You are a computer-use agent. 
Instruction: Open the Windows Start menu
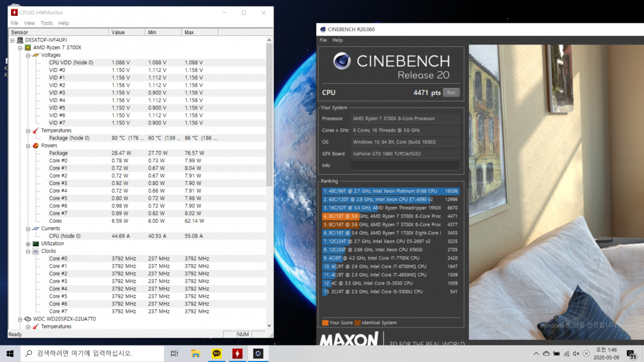coord(11,353)
